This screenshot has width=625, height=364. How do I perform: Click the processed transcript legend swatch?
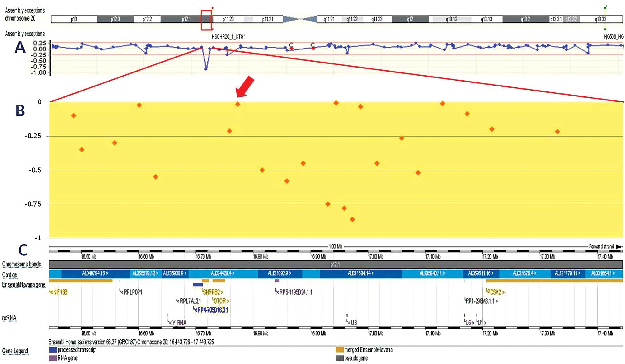point(53,350)
